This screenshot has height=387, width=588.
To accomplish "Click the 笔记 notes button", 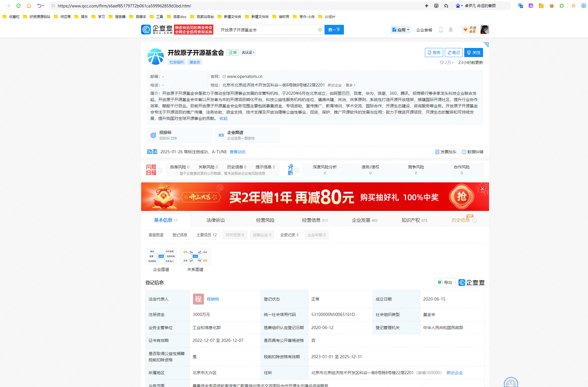I will coord(454,53).
